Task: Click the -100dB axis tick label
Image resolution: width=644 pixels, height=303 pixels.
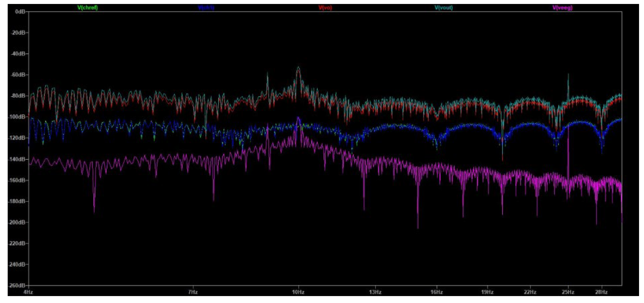Action: (x=18, y=117)
